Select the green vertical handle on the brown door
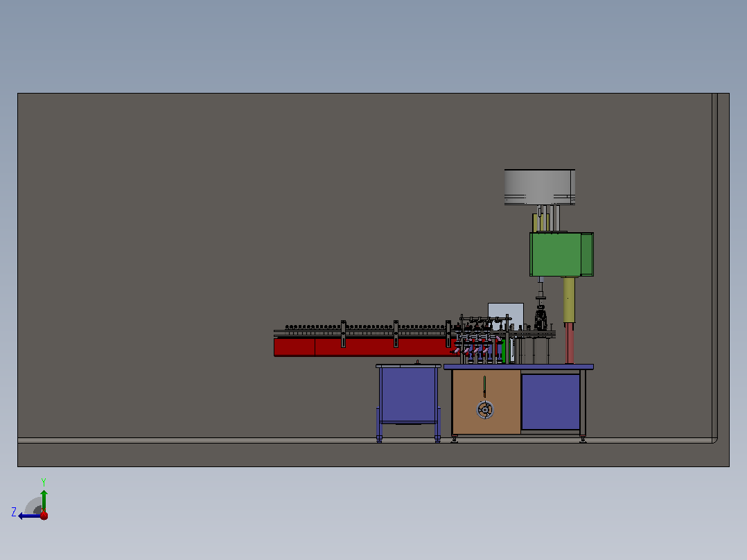Image resolution: width=747 pixels, height=560 pixels. [484, 387]
